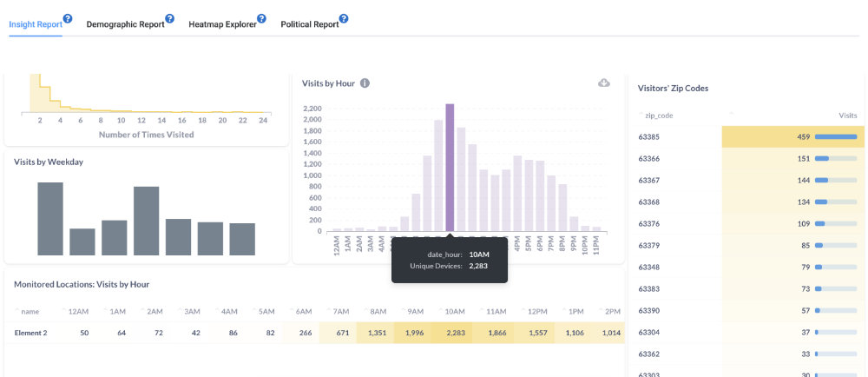Open the Heatmap Explorer tab
The height and width of the screenshot is (377, 868).
click(222, 24)
